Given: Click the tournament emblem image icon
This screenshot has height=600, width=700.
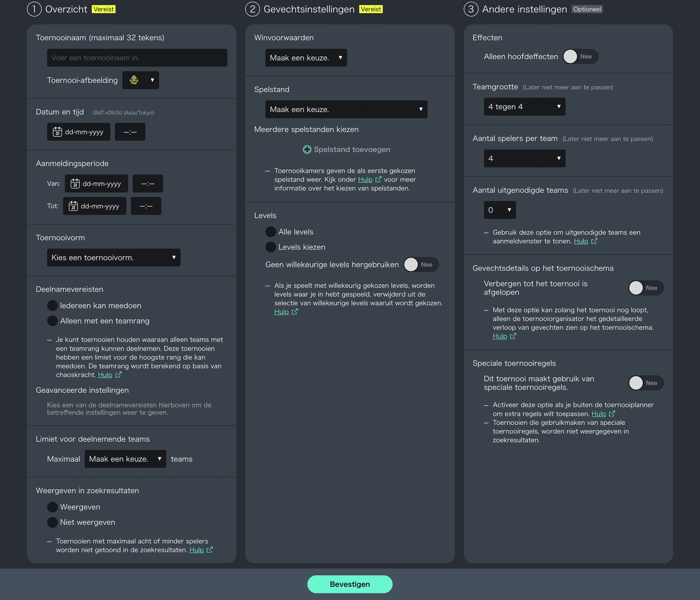Looking at the screenshot, I should coord(134,80).
